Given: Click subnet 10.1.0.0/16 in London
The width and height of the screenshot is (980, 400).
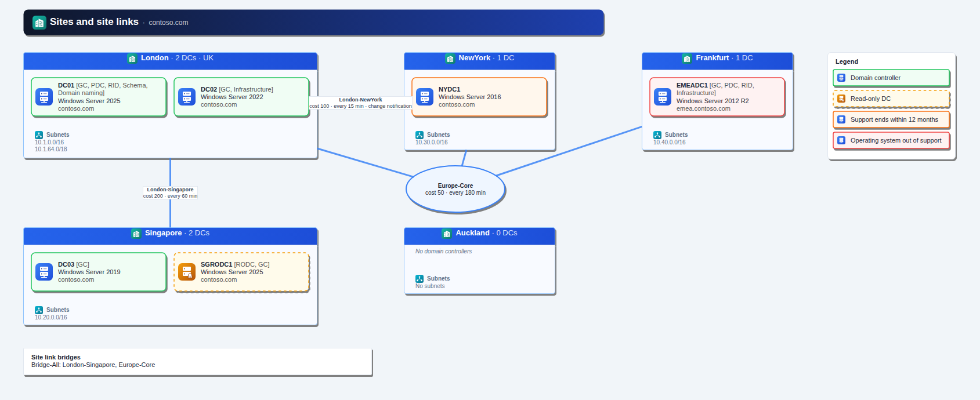Looking at the screenshot, I should [x=49, y=143].
